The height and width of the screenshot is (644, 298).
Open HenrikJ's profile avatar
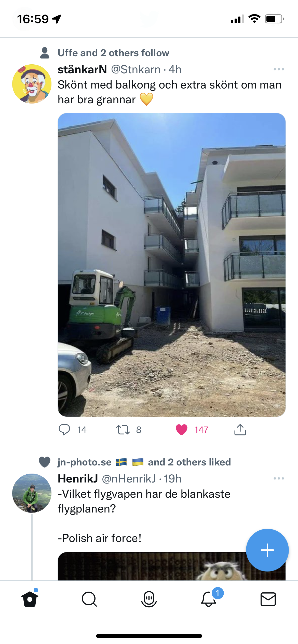click(x=32, y=493)
